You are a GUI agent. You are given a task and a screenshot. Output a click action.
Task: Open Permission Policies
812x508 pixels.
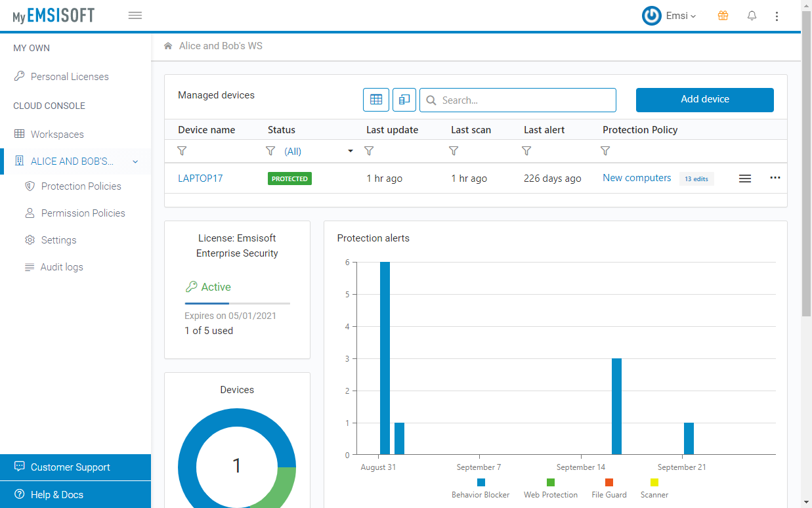click(x=83, y=213)
